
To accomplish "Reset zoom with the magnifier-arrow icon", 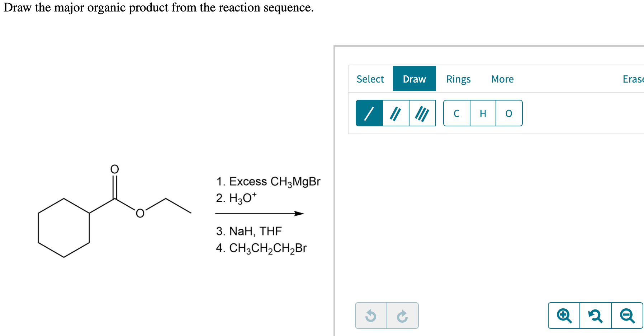I will coord(596,316).
